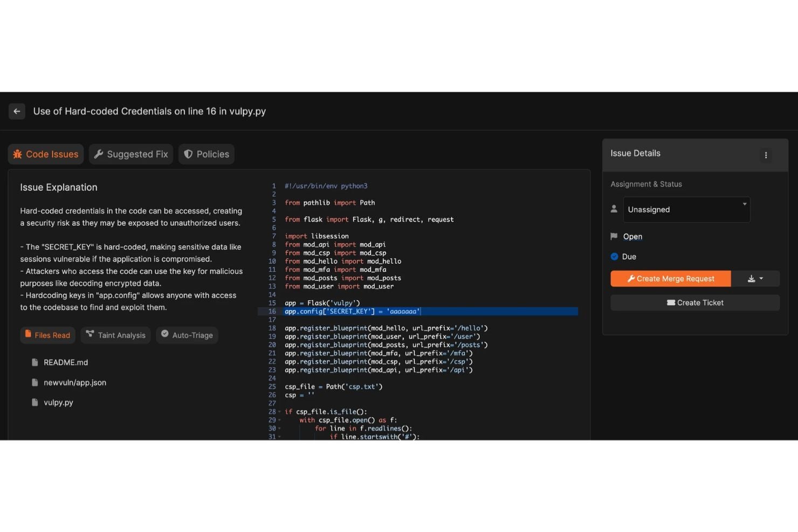Toggle the Due status checkmark

614,257
